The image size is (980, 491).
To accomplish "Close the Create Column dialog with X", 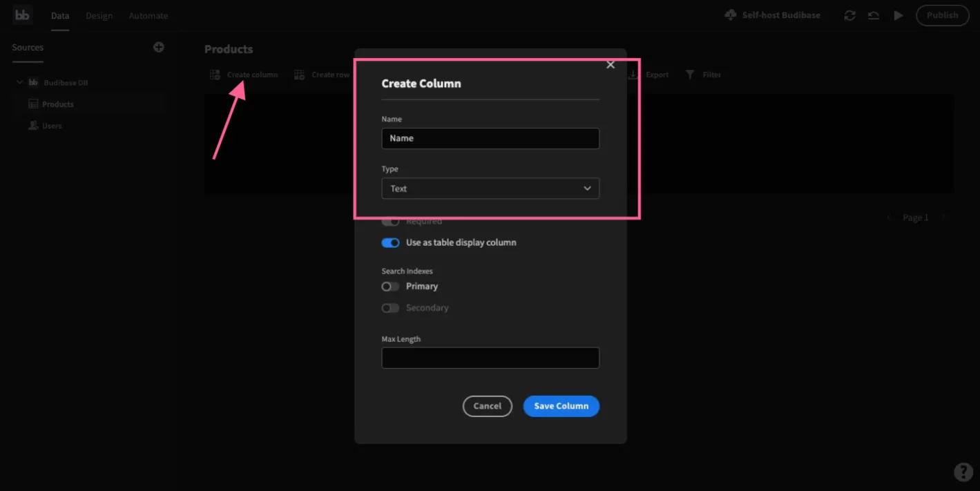I will (x=610, y=65).
